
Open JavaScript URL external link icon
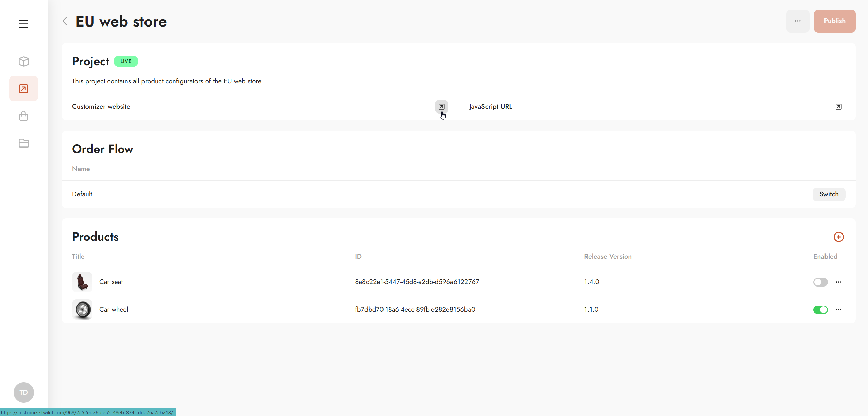pos(838,107)
